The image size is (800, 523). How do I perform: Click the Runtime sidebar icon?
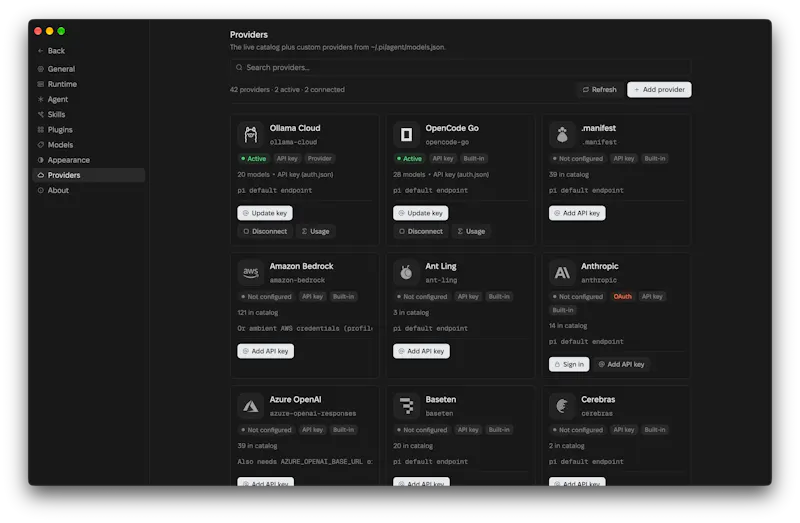[x=40, y=84]
